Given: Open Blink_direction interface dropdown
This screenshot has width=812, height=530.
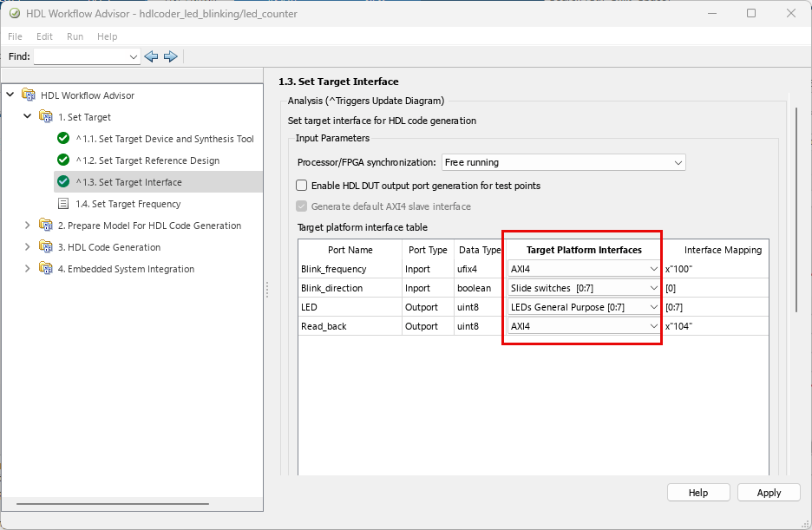Looking at the screenshot, I should click(584, 288).
